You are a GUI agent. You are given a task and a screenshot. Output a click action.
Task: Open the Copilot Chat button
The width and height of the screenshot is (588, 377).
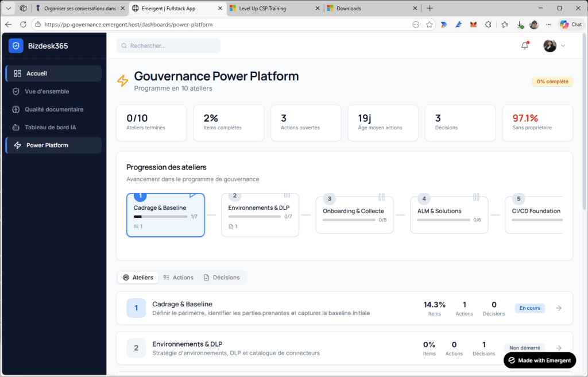coord(571,25)
